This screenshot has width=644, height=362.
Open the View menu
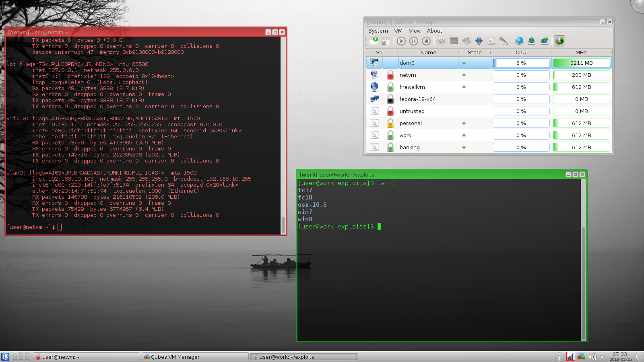(x=415, y=31)
